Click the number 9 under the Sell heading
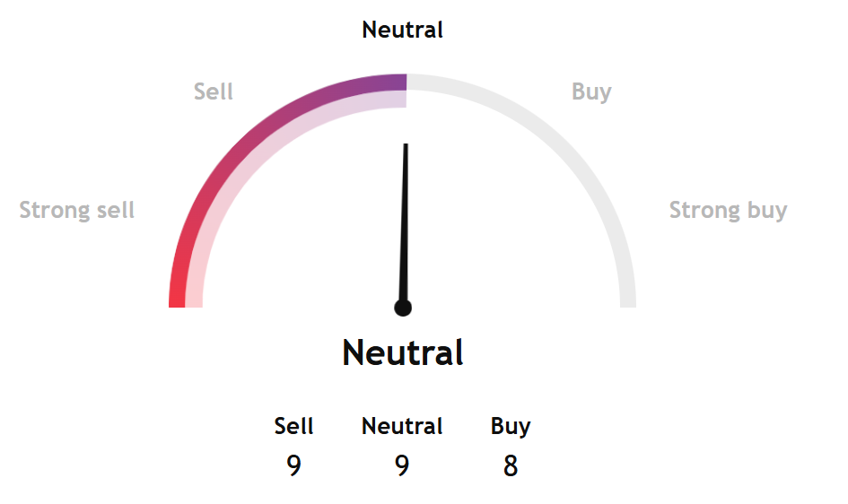 coord(294,466)
